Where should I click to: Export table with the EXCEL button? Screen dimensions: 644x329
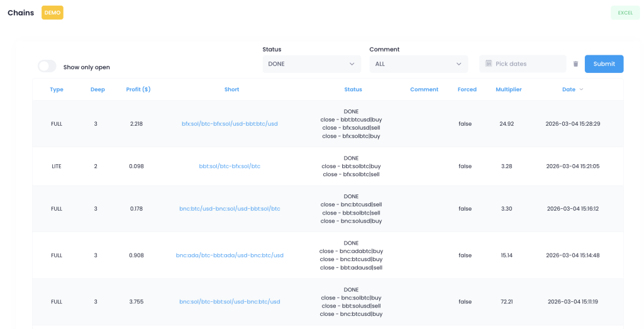click(625, 13)
